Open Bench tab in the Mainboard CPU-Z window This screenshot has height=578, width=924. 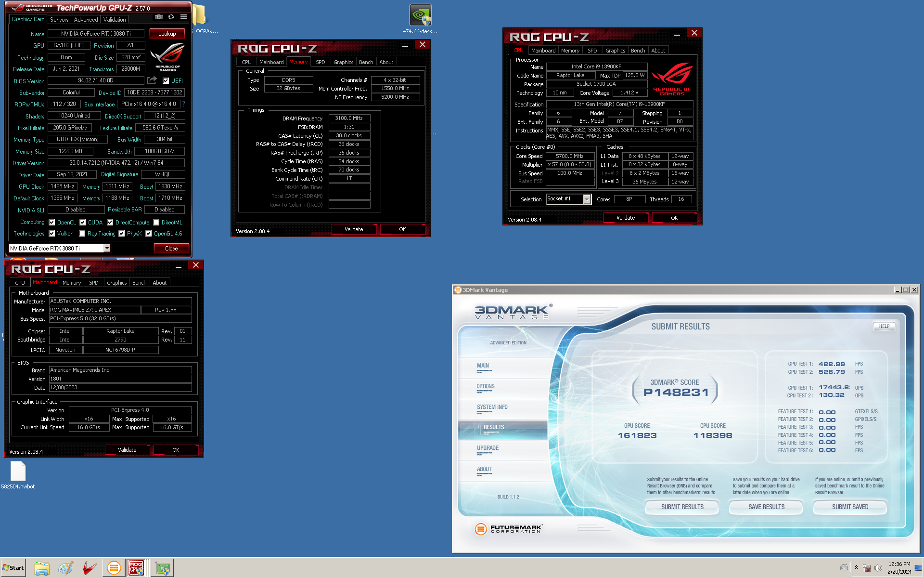[x=140, y=283]
